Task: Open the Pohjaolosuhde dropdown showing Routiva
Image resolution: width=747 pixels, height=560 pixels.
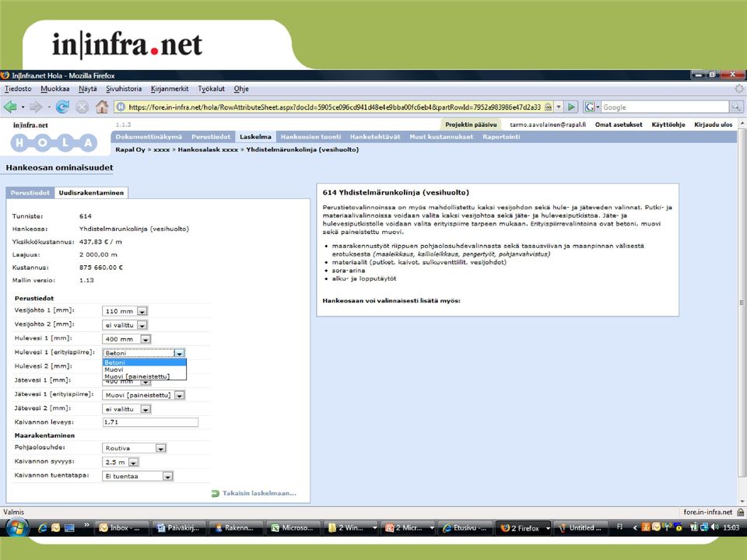Action: [x=135, y=448]
